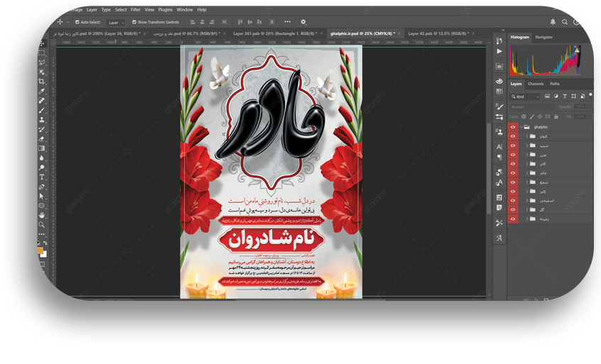Select the Hand tool
This screenshot has width=601, height=364.
[x=43, y=215]
